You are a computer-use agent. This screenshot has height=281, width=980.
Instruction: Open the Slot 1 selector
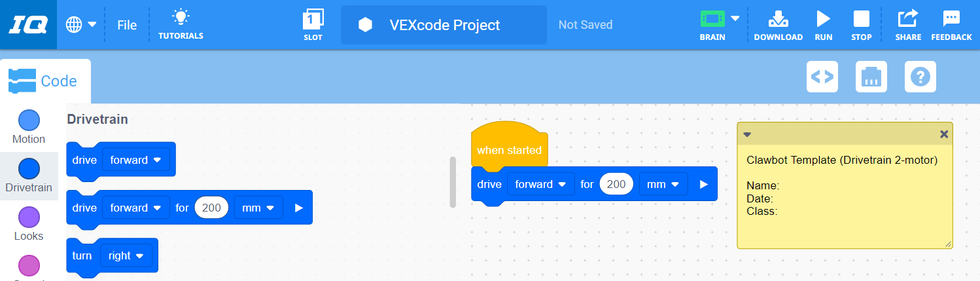coord(313,25)
